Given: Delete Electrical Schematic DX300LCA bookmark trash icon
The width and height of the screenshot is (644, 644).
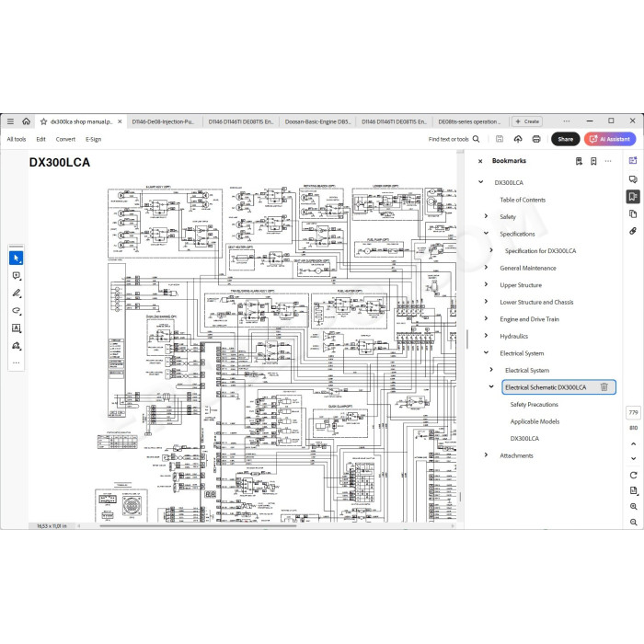Looking at the screenshot, I should (x=604, y=387).
